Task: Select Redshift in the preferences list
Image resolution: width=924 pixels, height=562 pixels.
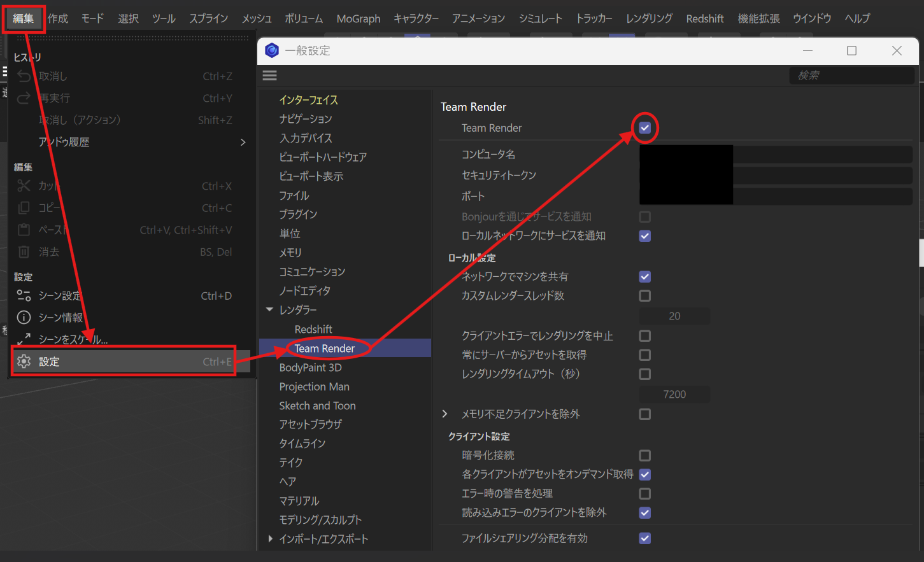Action: click(313, 329)
